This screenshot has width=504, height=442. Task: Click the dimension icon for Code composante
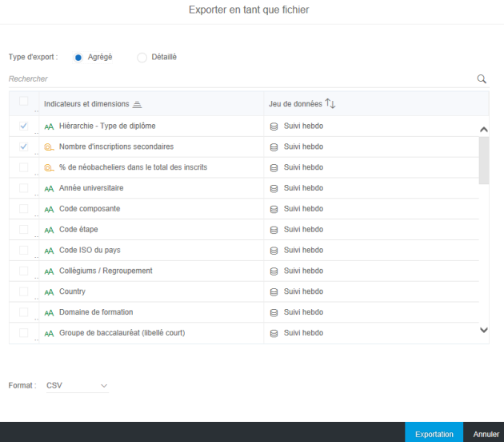[x=49, y=209]
